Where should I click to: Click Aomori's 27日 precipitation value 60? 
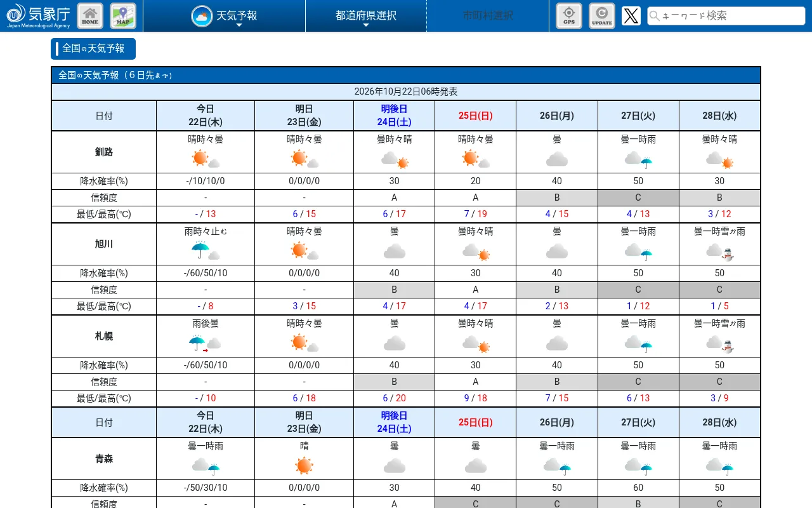[x=638, y=488]
